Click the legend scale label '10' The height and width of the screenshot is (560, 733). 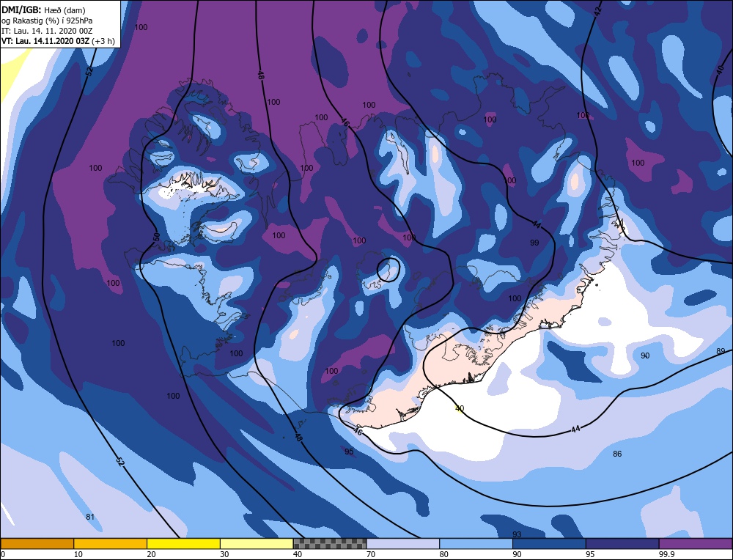(x=78, y=554)
